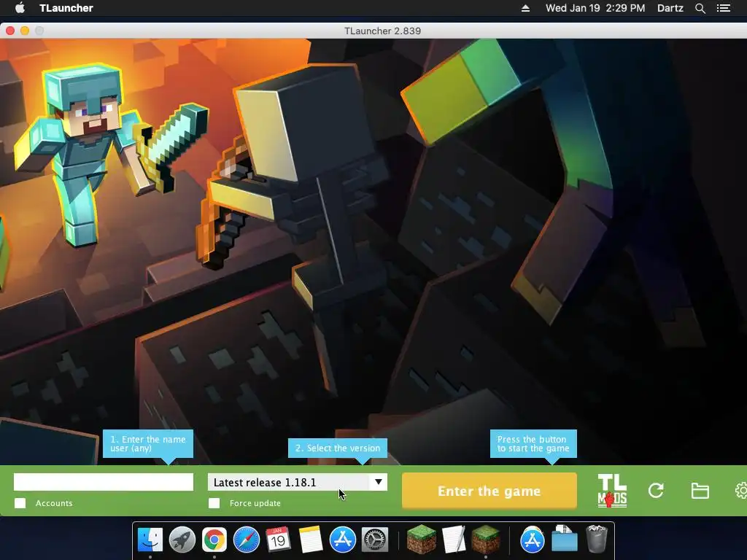Launch Safari from the dock
Viewport: 747px width, 560px height.
[247, 540]
